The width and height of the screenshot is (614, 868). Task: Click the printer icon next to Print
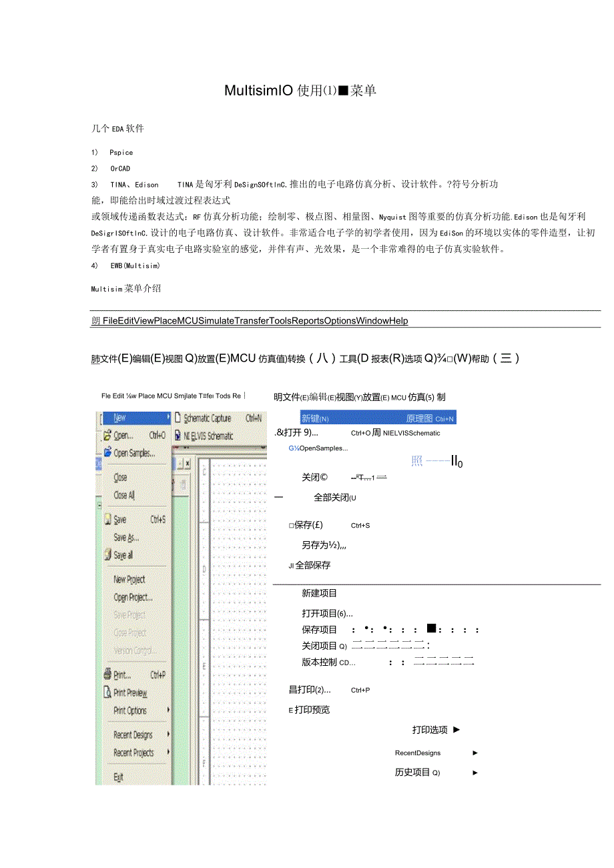107,675
